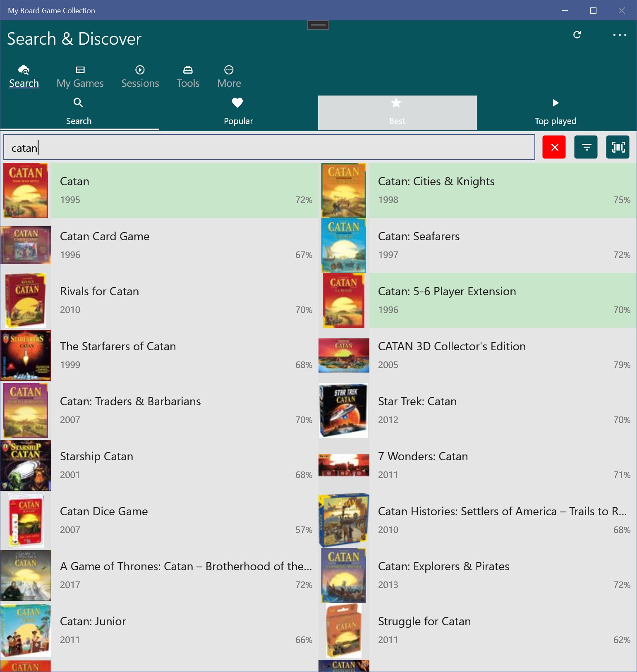Select 'Rivals for Catan' title

point(99,292)
